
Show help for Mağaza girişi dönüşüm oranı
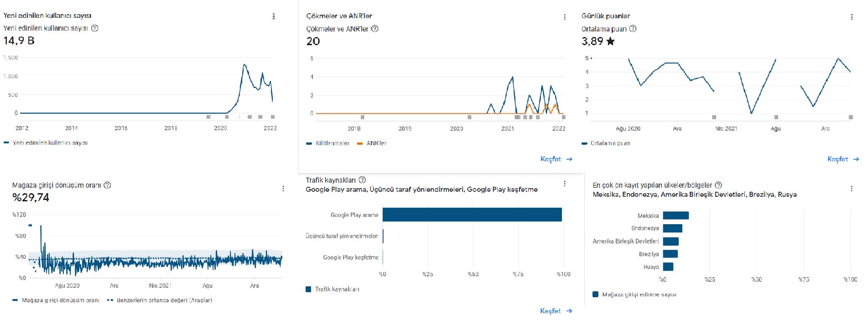(x=108, y=185)
